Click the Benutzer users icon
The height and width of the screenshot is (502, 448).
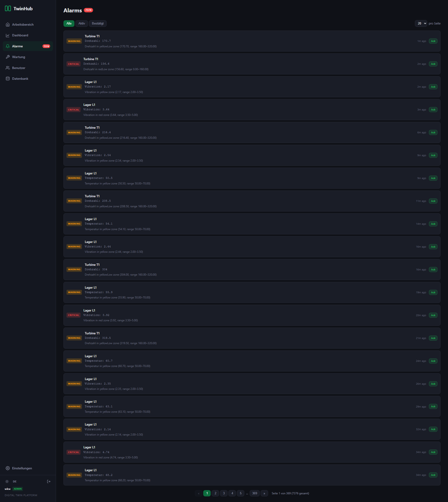click(8, 68)
